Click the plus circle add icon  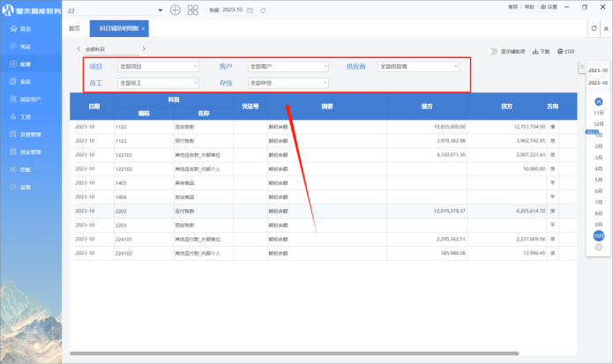point(175,10)
